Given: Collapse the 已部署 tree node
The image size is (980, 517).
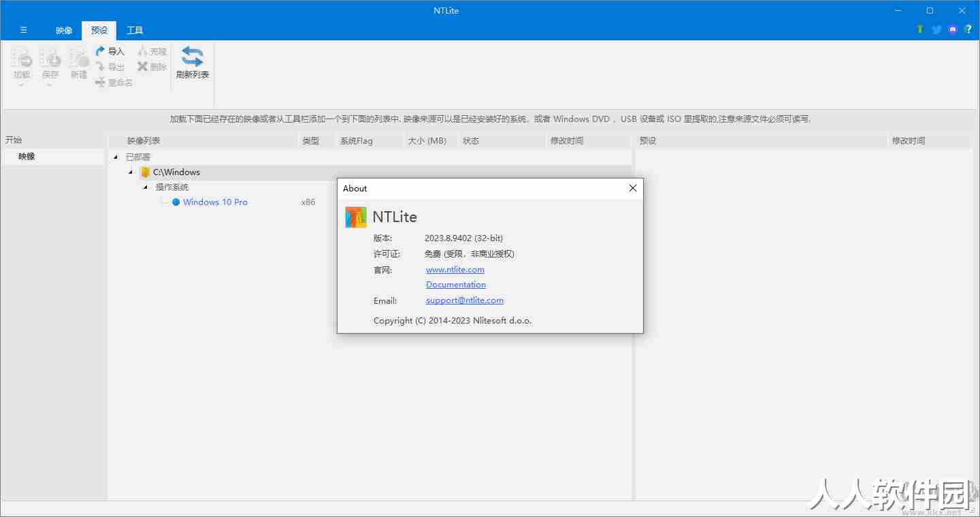Looking at the screenshot, I should pos(115,157).
